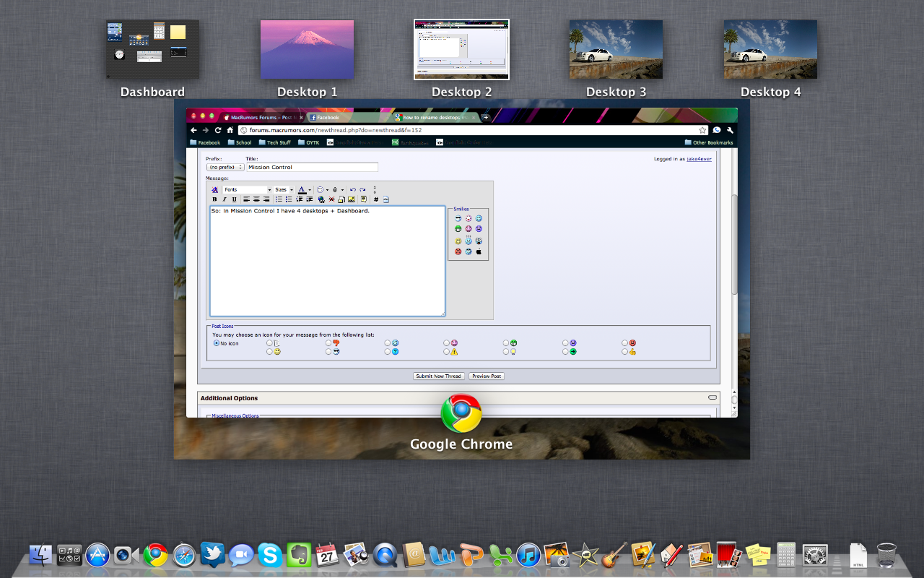This screenshot has width=924, height=578.
Task: Launch GarageBand guitar icon in dock
Action: point(614,555)
